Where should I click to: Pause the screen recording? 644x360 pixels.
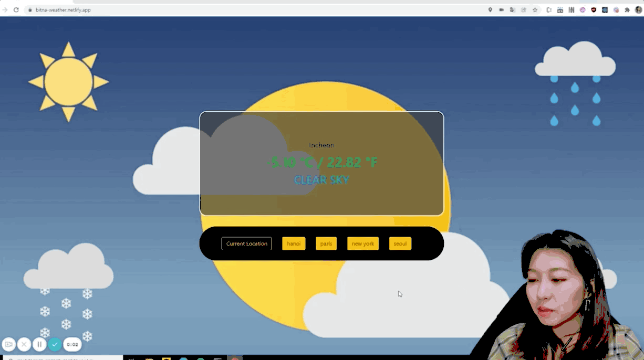click(x=39, y=344)
